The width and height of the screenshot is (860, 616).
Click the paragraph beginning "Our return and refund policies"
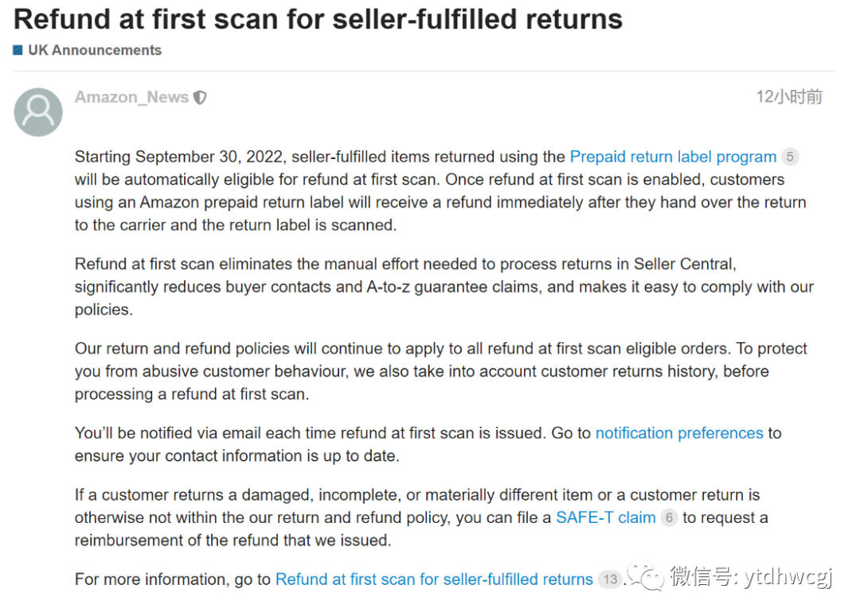coord(430,371)
